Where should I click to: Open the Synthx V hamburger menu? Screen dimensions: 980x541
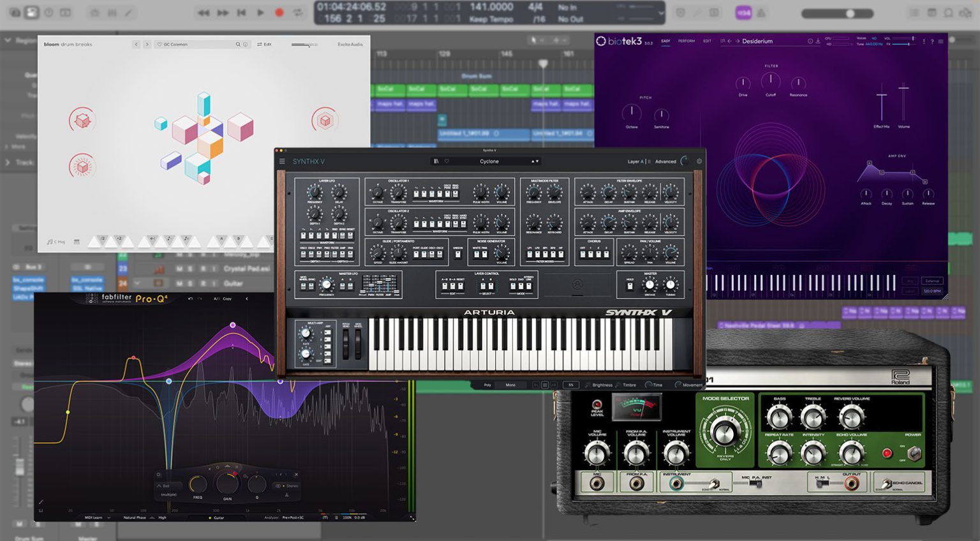(282, 161)
